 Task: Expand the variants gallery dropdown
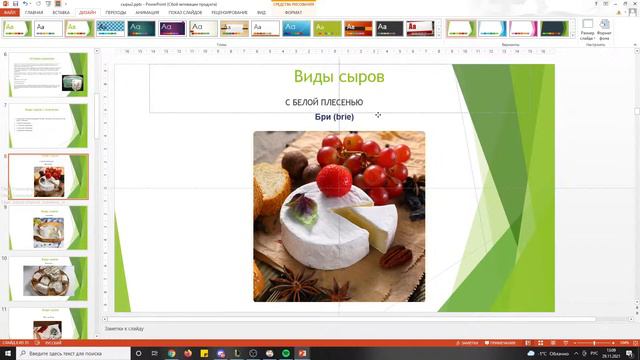click(x=573, y=36)
